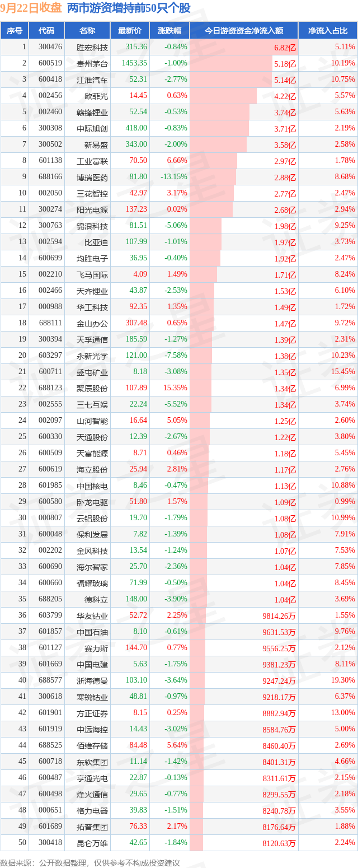Select stock name 中国核电
Screen dimensions: 358x868
92,486
